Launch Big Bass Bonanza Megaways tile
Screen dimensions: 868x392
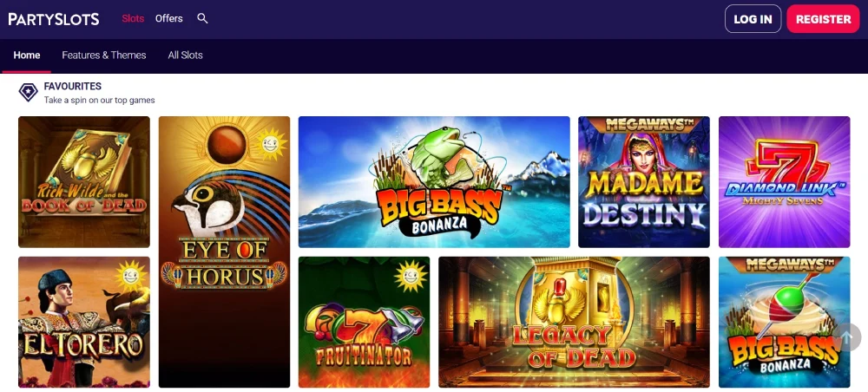[785, 322]
